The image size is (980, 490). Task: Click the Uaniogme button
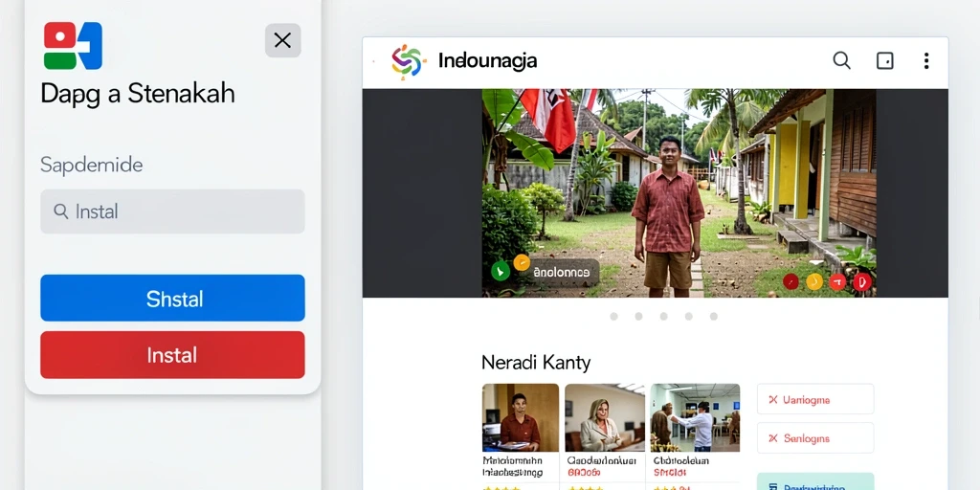tap(815, 399)
